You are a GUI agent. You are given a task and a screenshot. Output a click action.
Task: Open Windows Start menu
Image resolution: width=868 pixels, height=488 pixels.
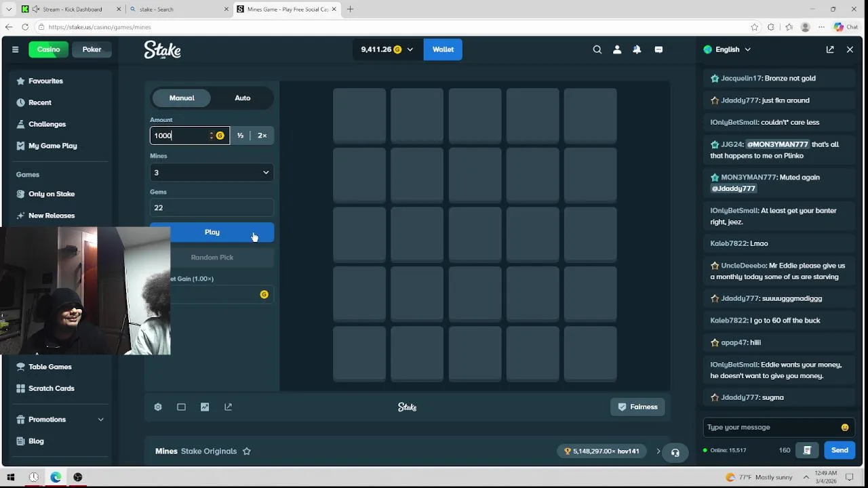pos(11,477)
